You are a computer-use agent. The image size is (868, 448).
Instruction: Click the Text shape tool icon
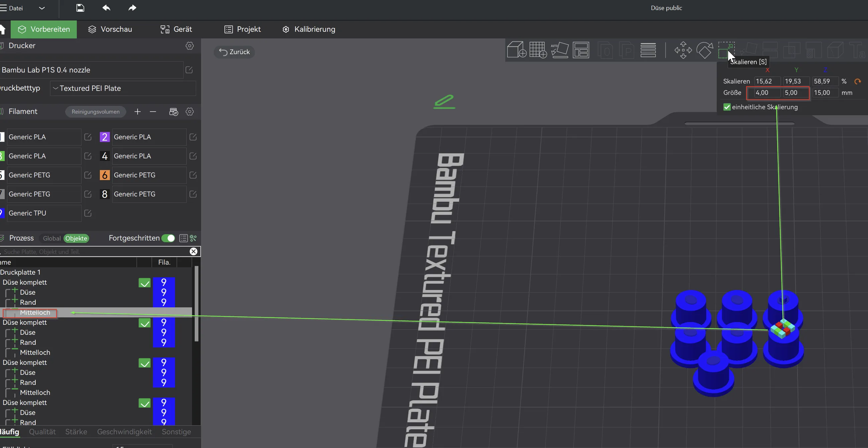pyautogui.click(x=857, y=50)
